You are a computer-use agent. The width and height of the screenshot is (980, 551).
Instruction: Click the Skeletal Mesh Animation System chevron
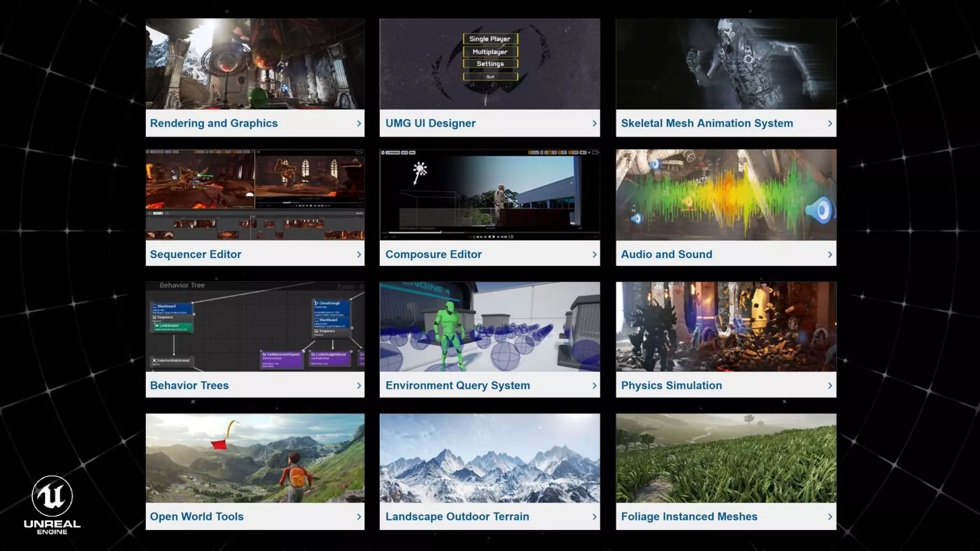tap(830, 123)
